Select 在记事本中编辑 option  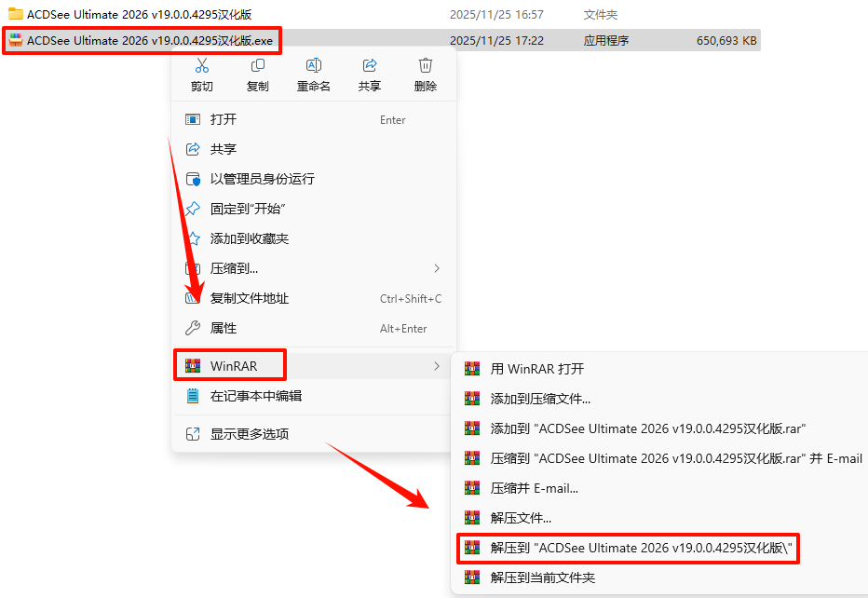[314, 396]
